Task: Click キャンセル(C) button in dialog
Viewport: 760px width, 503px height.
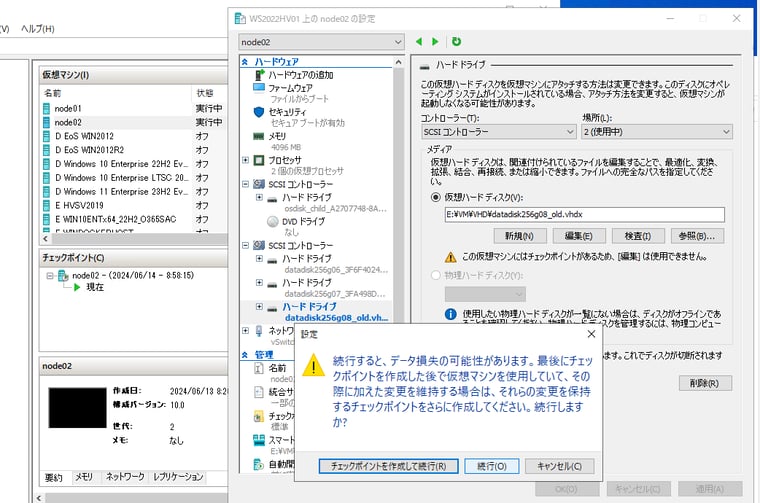Action: tap(559, 466)
